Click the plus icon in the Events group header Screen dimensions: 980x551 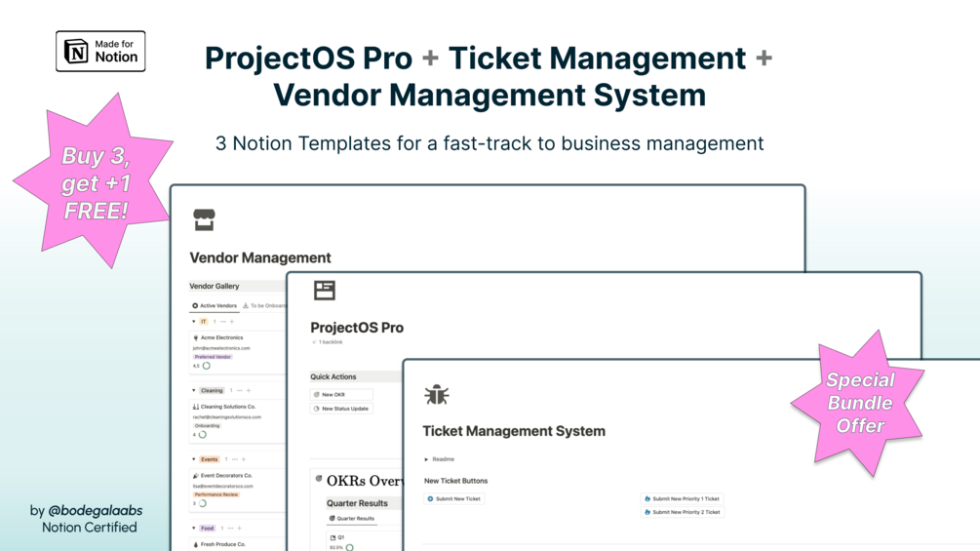[243, 459]
